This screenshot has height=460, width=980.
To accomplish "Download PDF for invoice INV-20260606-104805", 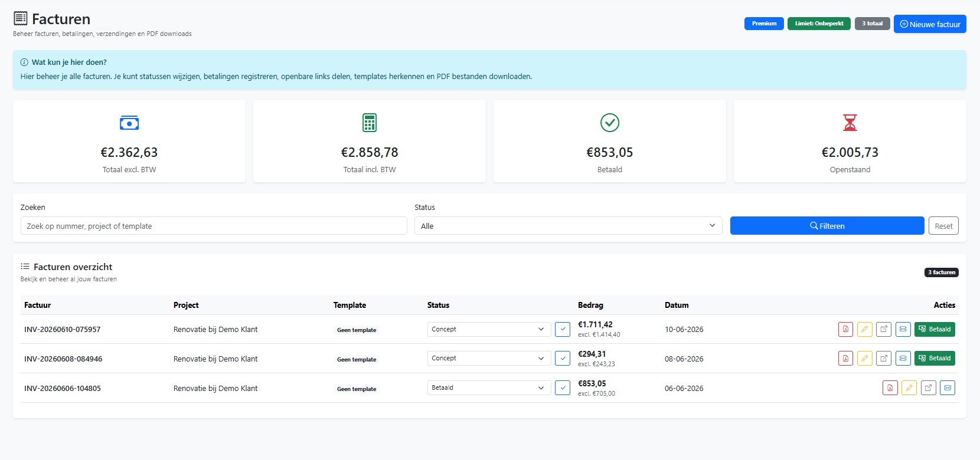I will click(890, 387).
